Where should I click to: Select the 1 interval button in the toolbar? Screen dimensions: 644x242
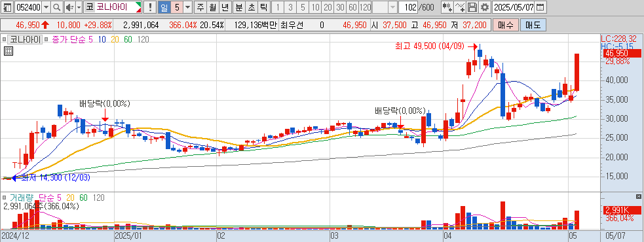coord(278,7)
